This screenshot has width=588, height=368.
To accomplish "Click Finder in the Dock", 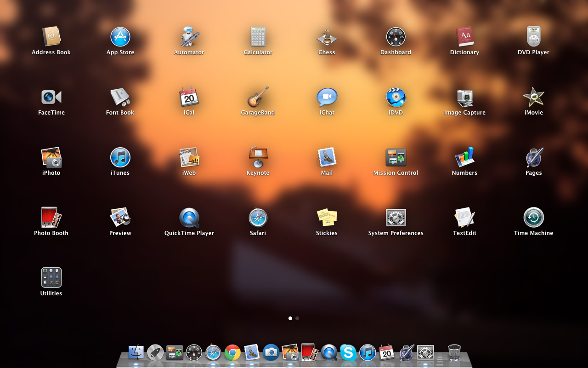I will pyautogui.click(x=136, y=353).
